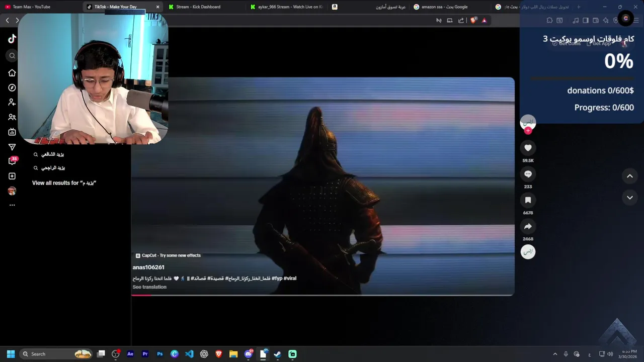Click View all results for link

pos(64,183)
